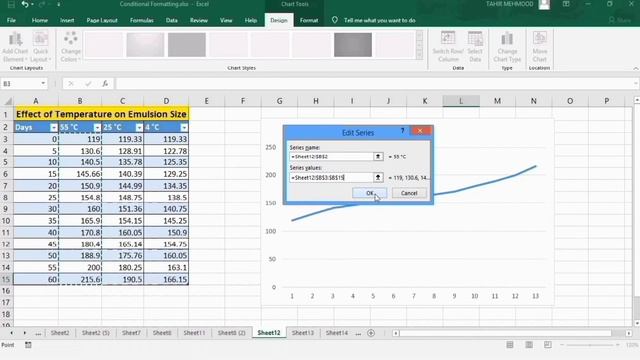
Task: Open the chart Format tab
Action: coord(309,20)
